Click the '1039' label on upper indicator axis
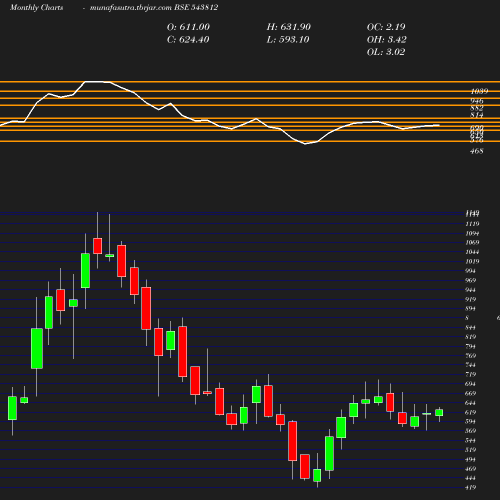Screen dimensions: 500x500 point(479,91)
